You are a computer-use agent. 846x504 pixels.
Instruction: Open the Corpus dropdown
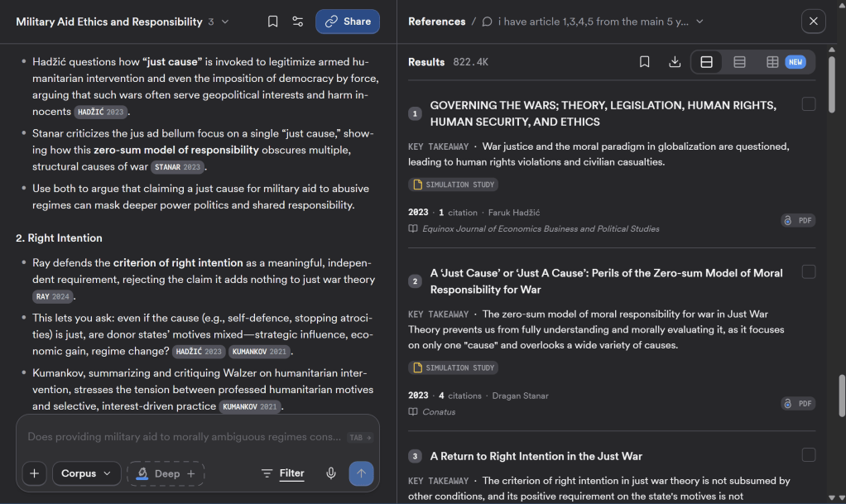coord(86,473)
